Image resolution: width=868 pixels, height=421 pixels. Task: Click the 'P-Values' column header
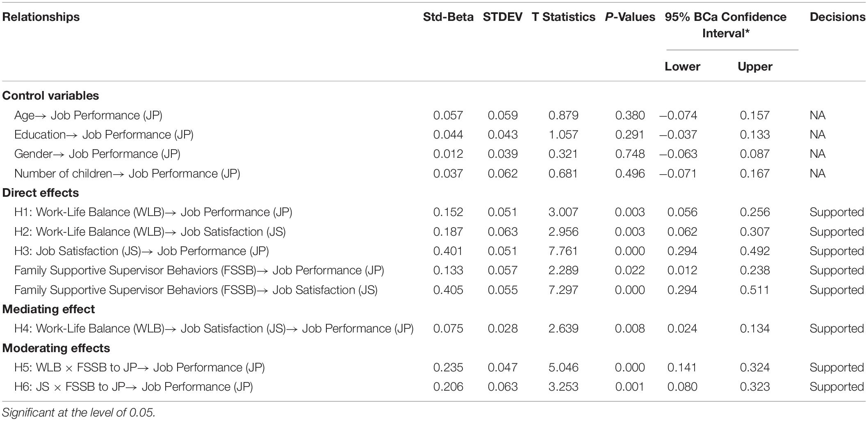tap(630, 17)
